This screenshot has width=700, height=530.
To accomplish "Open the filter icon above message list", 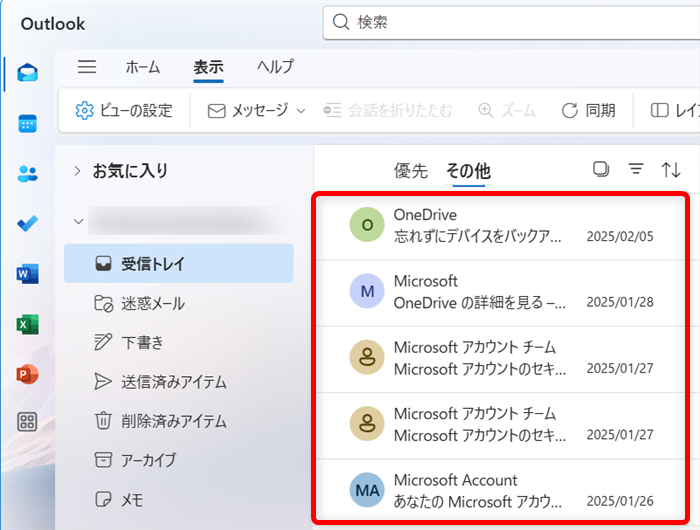I will click(636, 169).
